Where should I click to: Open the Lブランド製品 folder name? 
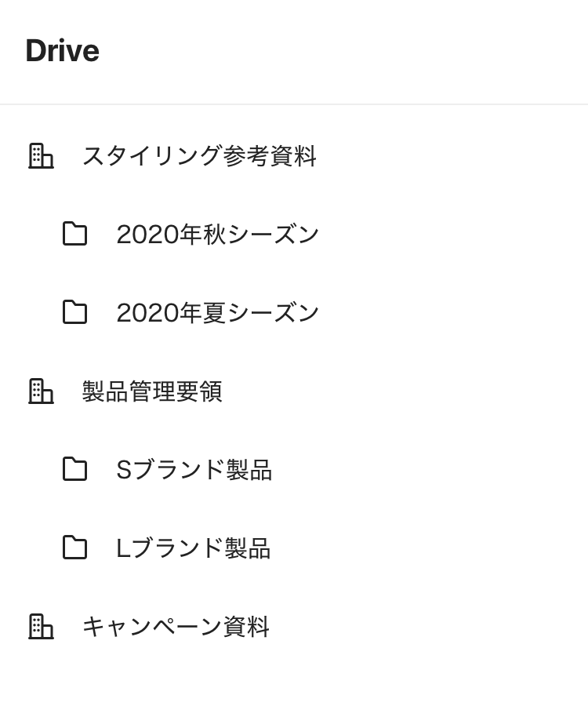[x=193, y=548]
